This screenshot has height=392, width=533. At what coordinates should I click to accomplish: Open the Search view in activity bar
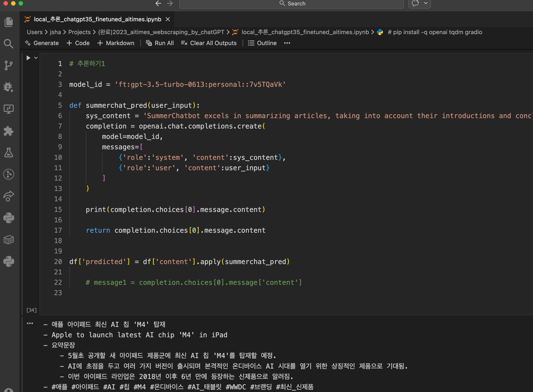[9, 44]
